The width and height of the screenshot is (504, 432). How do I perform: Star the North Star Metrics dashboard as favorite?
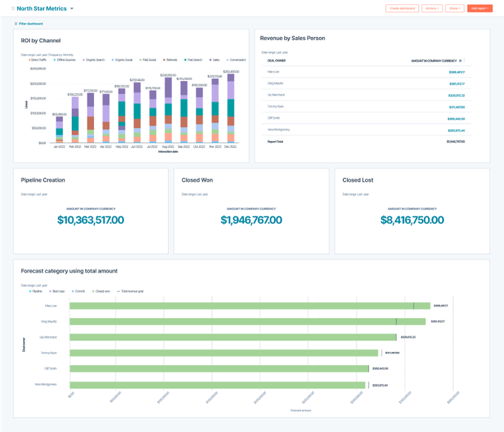coord(13,9)
